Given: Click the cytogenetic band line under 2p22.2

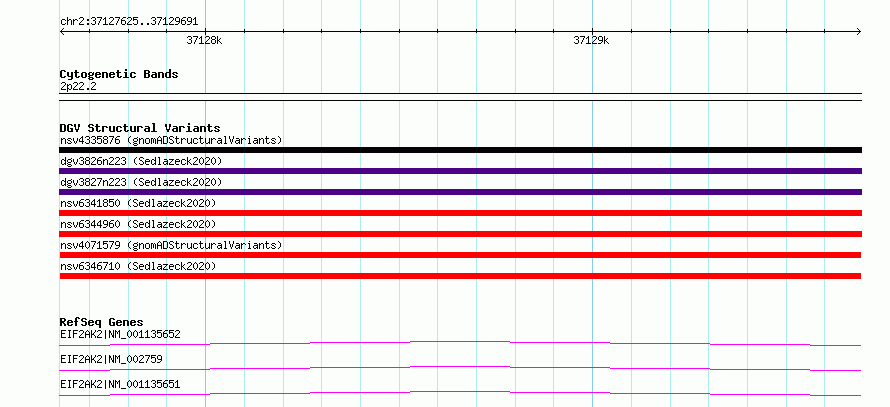Looking at the screenshot, I should point(460,97).
